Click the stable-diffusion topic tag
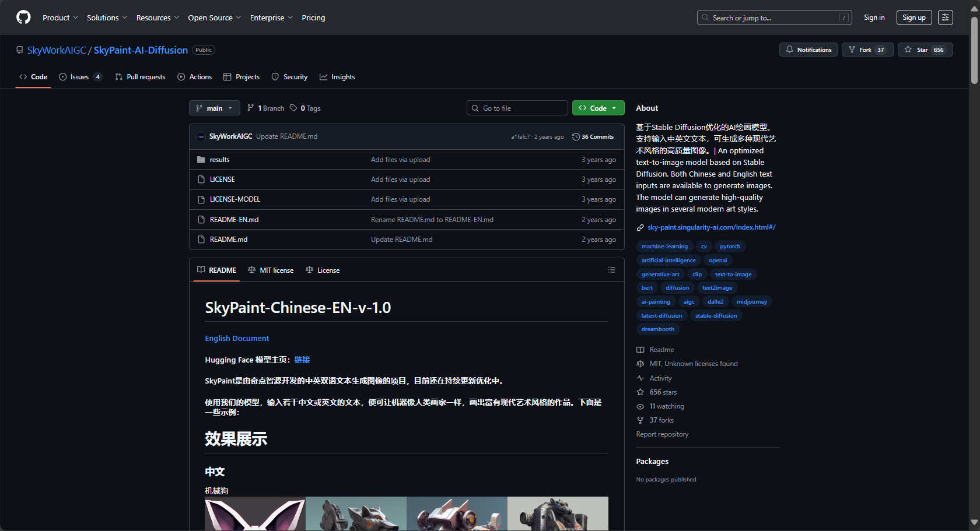Image resolution: width=980 pixels, height=531 pixels. (x=716, y=316)
